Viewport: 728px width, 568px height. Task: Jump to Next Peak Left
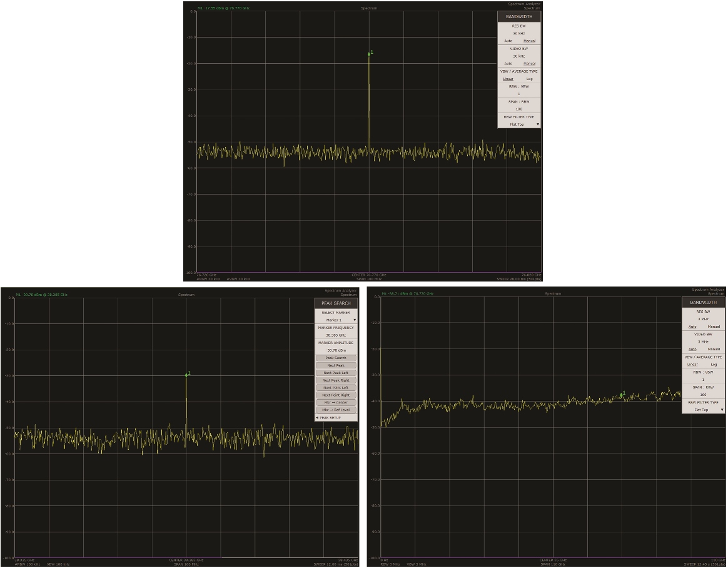point(336,373)
